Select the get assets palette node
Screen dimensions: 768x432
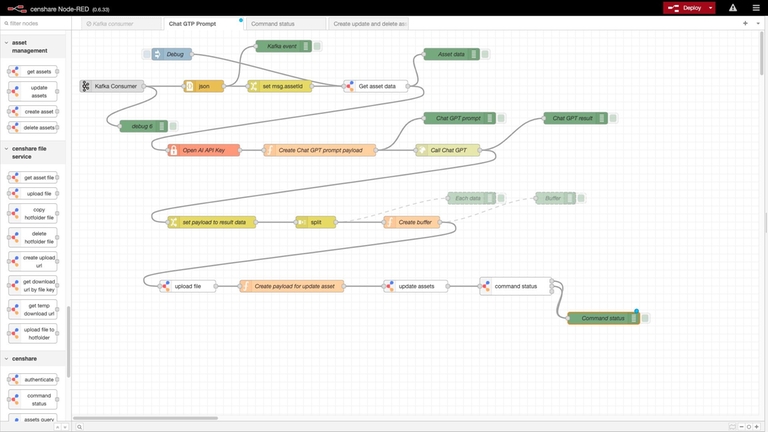33,72
